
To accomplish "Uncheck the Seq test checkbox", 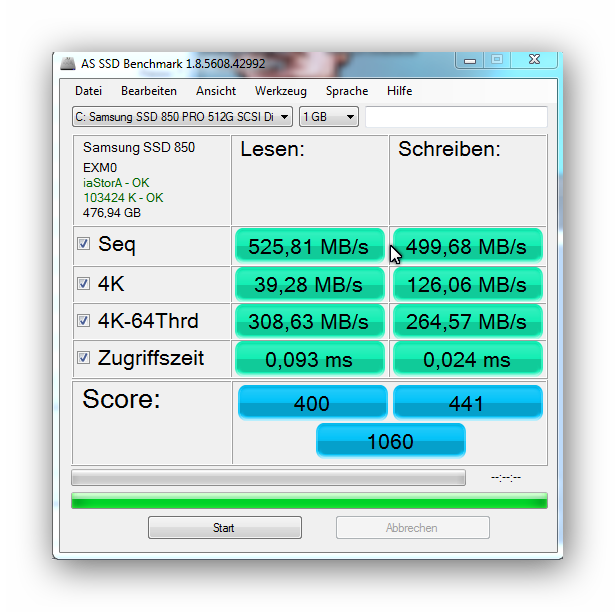I will click(x=83, y=244).
